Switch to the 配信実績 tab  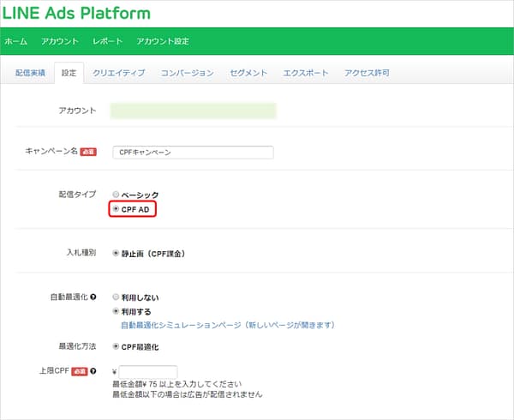[x=29, y=73]
